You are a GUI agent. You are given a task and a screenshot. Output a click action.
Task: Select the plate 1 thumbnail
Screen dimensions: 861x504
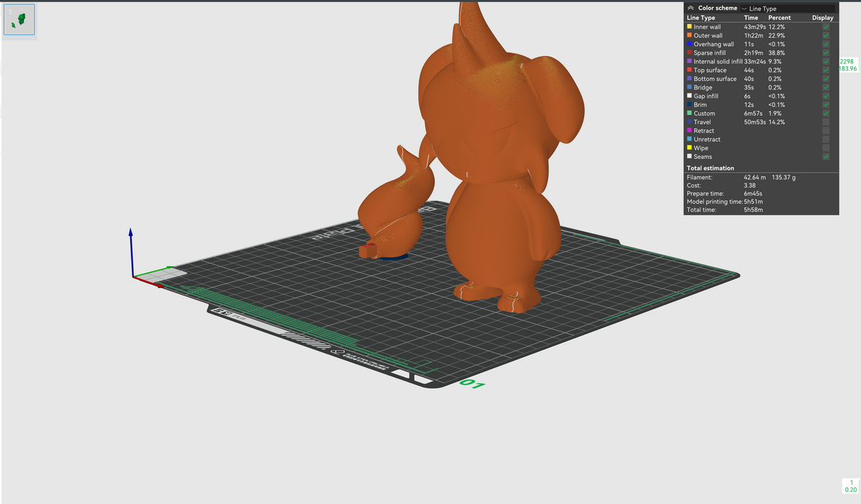(x=19, y=20)
